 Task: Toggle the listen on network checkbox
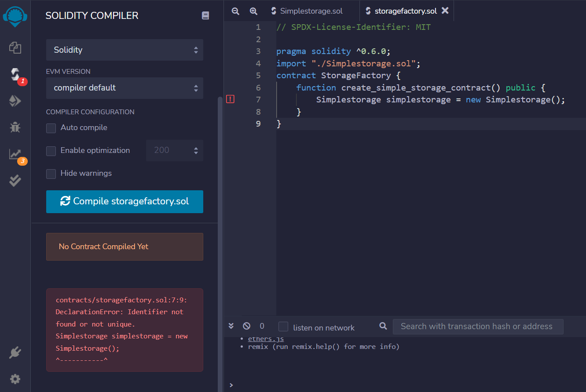[x=283, y=327]
